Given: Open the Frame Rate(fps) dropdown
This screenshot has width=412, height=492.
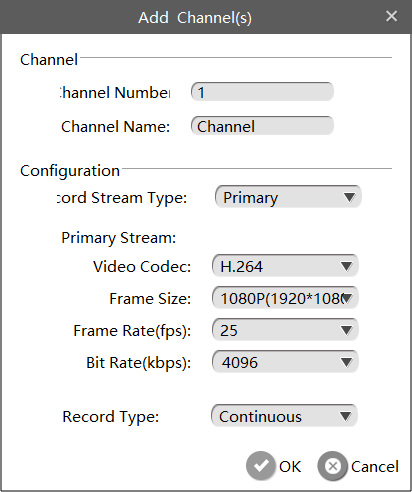Looking at the screenshot, I should (x=285, y=330).
